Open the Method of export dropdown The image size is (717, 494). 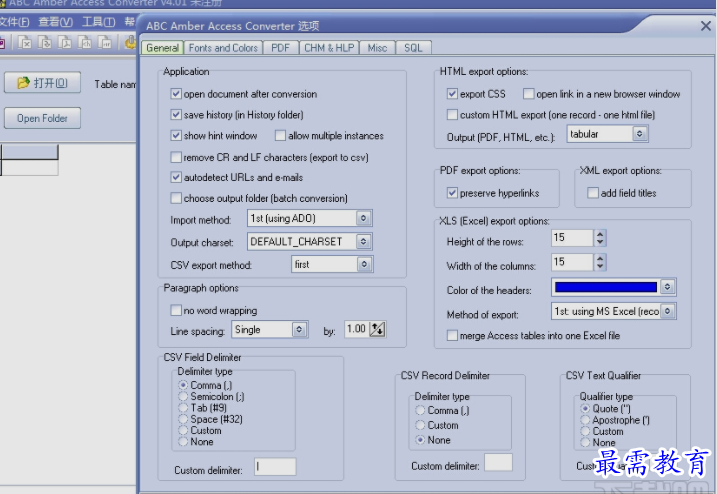[668, 311]
